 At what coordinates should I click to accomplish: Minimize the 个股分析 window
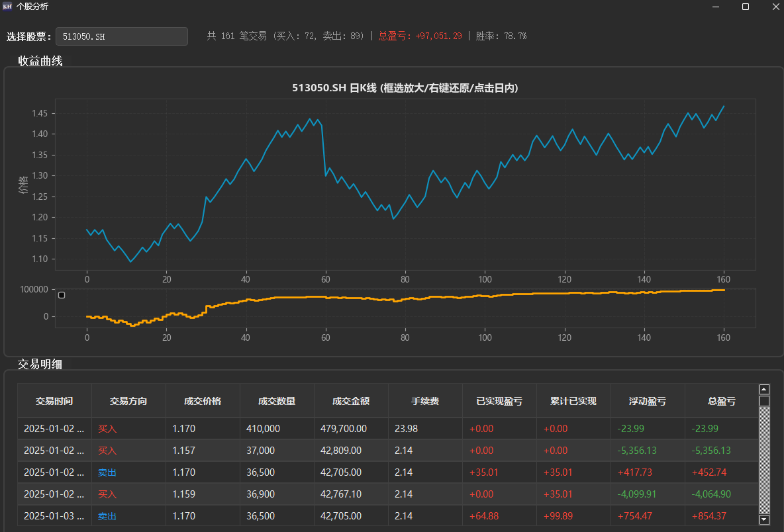(x=716, y=7)
